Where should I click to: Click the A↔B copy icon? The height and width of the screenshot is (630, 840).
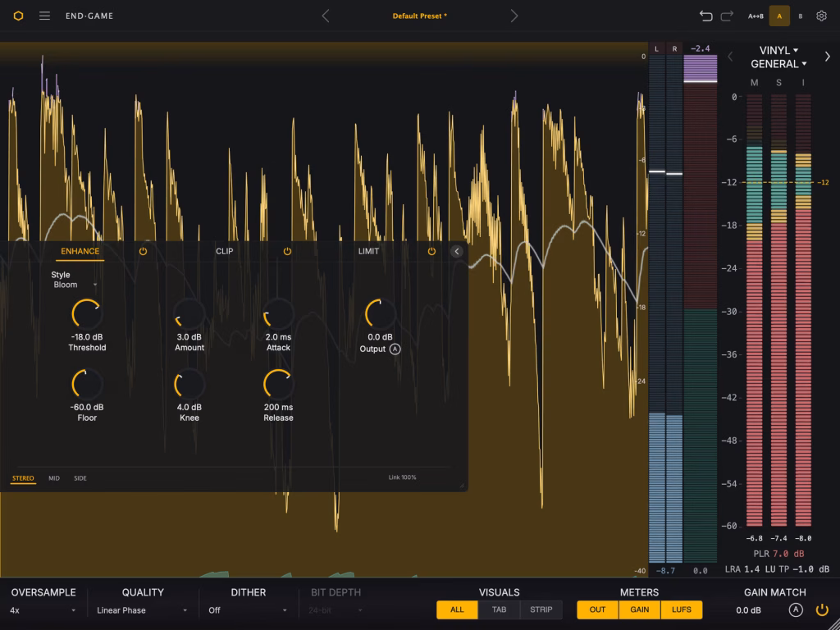[x=756, y=16]
